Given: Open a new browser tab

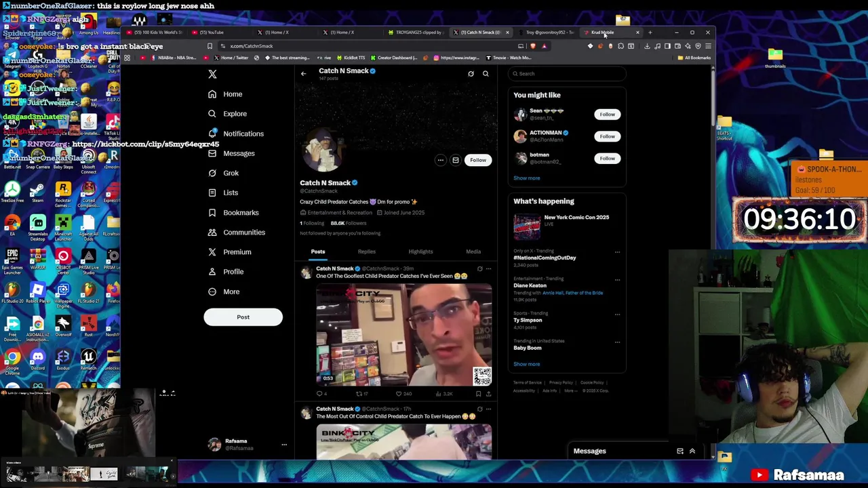Looking at the screenshot, I should (x=650, y=32).
